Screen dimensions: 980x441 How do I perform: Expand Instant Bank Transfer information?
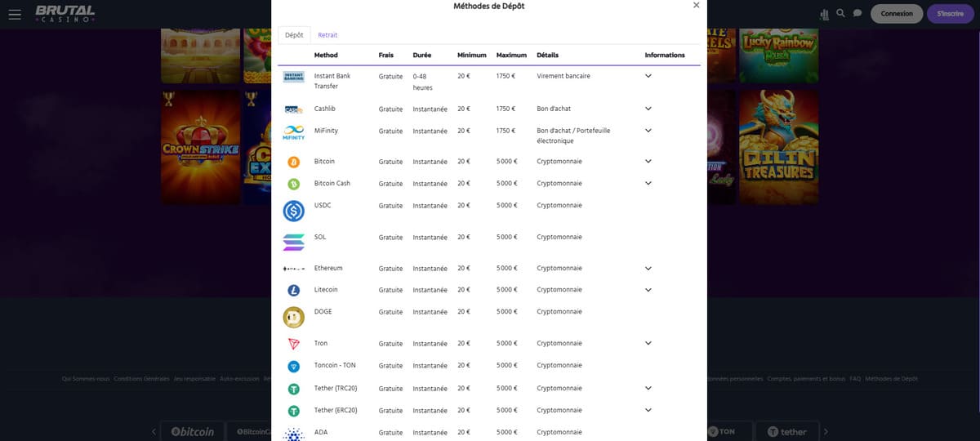coord(648,76)
